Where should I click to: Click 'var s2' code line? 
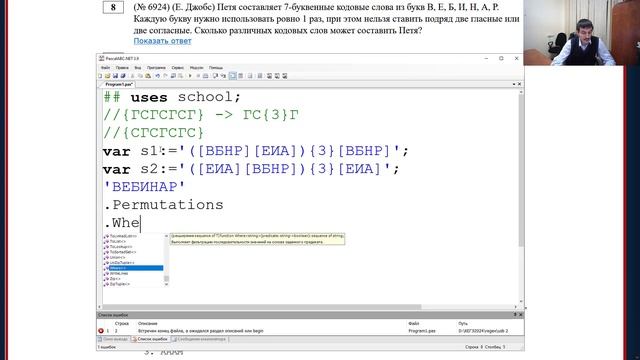[x=251, y=169]
